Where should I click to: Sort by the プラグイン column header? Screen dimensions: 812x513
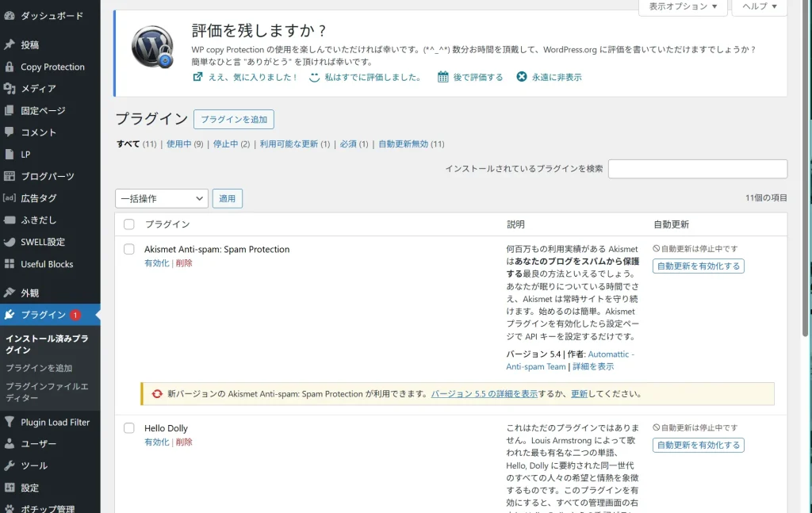167,224
